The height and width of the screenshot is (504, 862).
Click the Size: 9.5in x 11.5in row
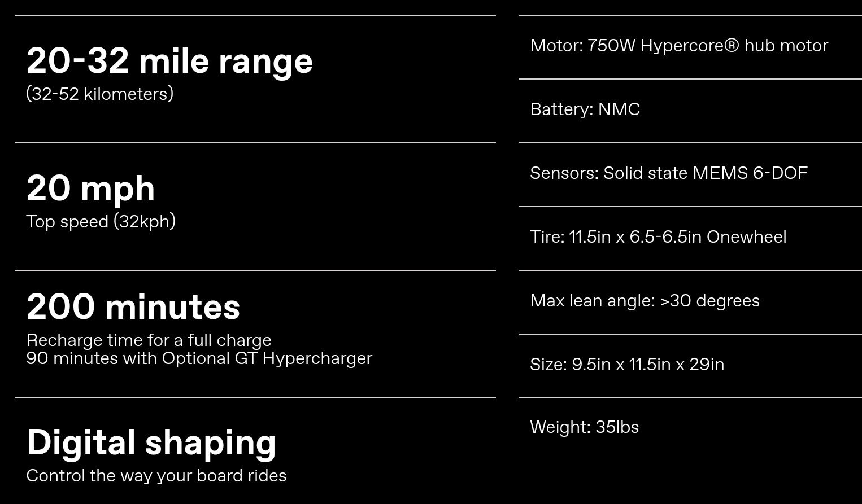point(690,366)
